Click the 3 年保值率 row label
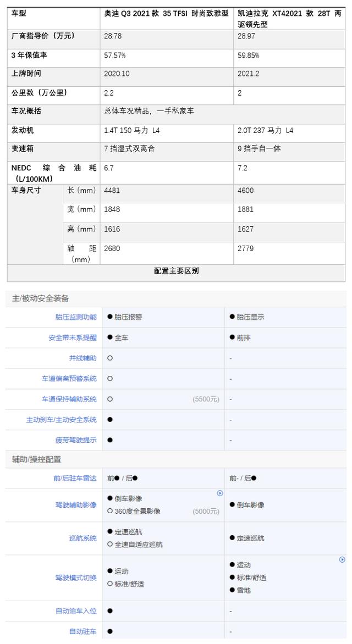 point(29,55)
